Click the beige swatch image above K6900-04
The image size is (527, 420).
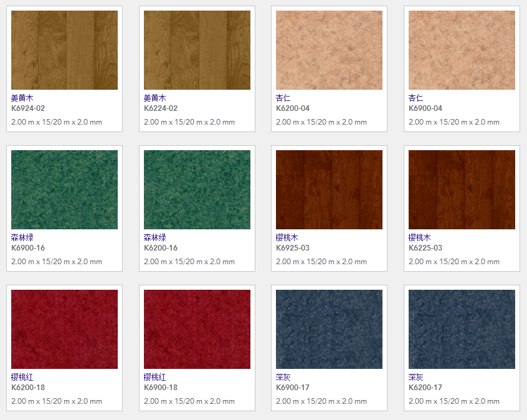pos(462,50)
